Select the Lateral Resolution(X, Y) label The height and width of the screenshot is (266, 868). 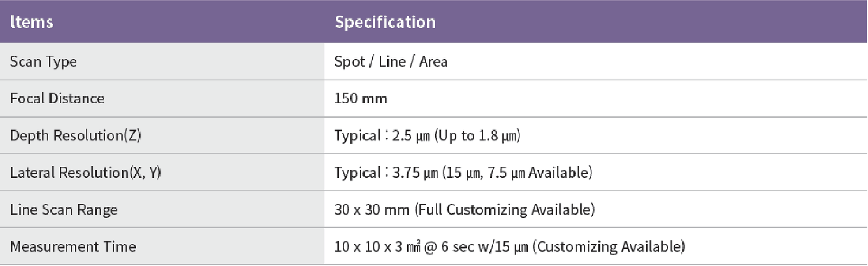coord(85,173)
